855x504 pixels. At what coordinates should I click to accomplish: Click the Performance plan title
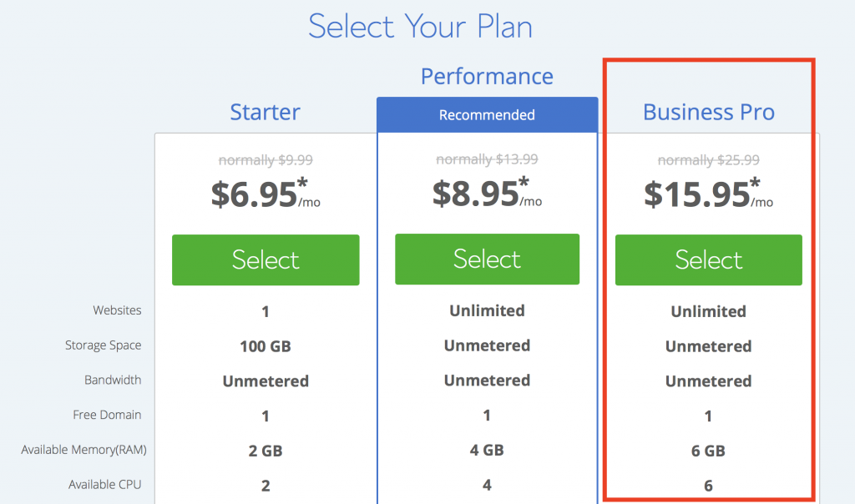[x=487, y=76]
